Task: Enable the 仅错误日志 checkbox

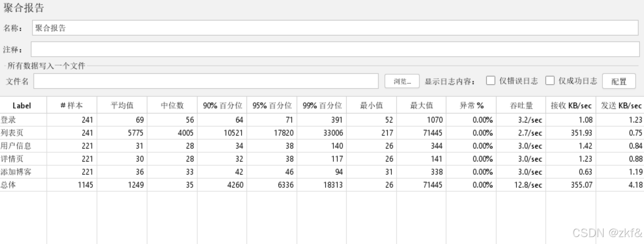Action: (490, 81)
